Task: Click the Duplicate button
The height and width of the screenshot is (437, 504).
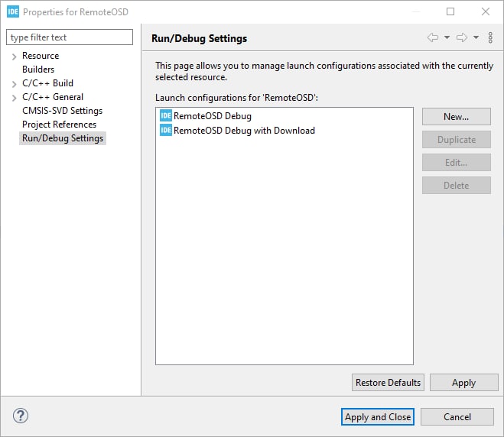Action: [x=456, y=140]
